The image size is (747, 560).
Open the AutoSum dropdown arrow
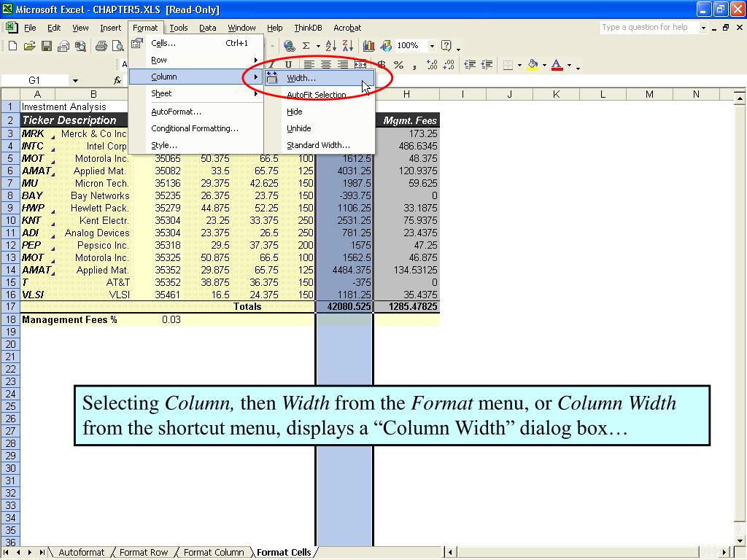pyautogui.click(x=318, y=46)
